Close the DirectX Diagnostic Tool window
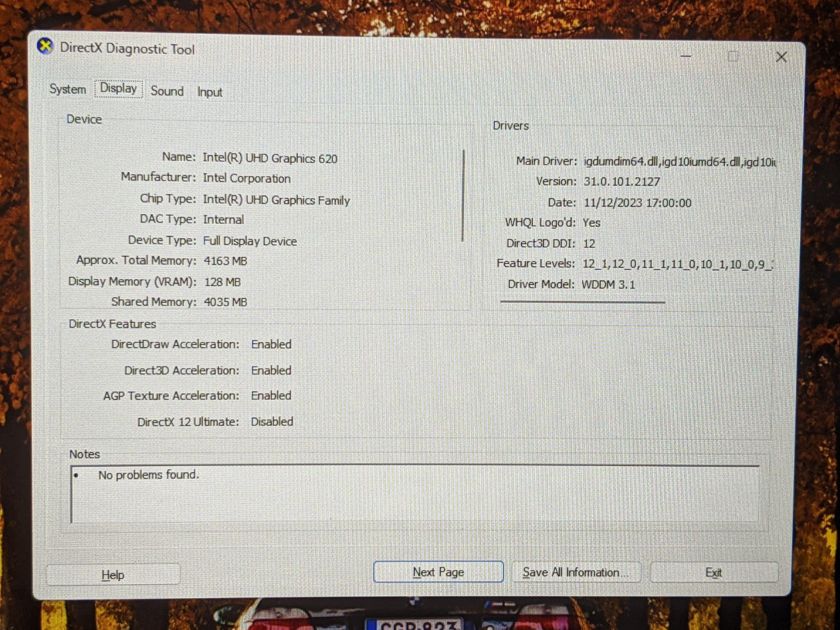 point(781,57)
